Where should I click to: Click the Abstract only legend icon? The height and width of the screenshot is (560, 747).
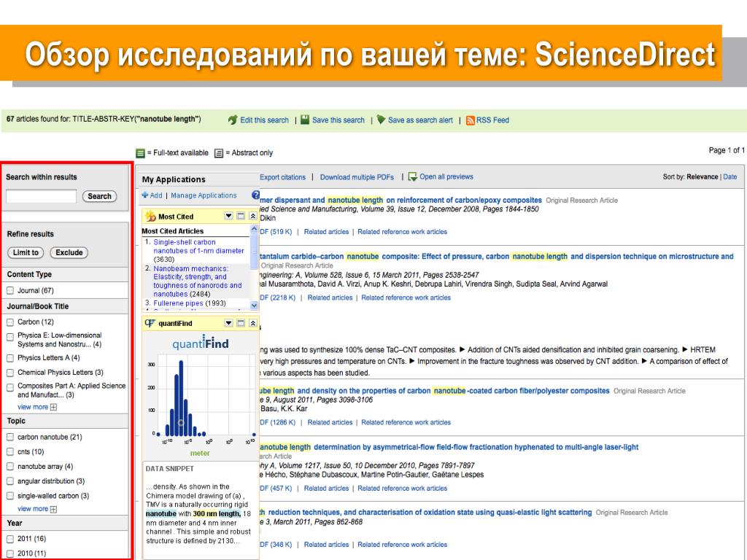tap(219, 153)
